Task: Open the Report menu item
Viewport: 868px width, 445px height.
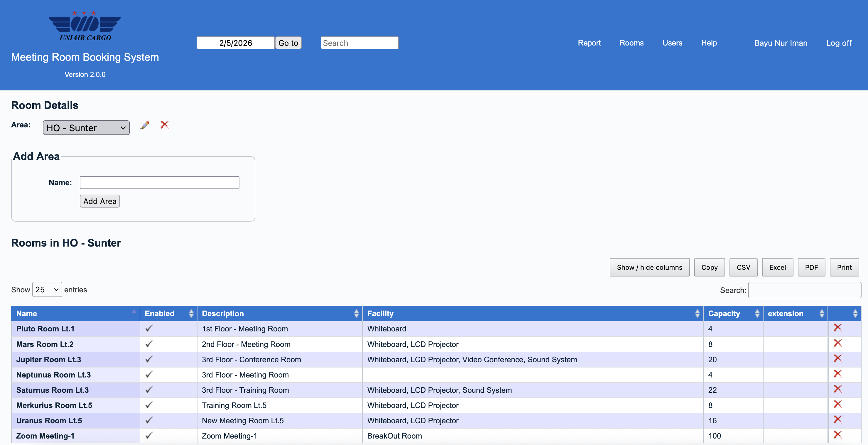Action: click(589, 43)
